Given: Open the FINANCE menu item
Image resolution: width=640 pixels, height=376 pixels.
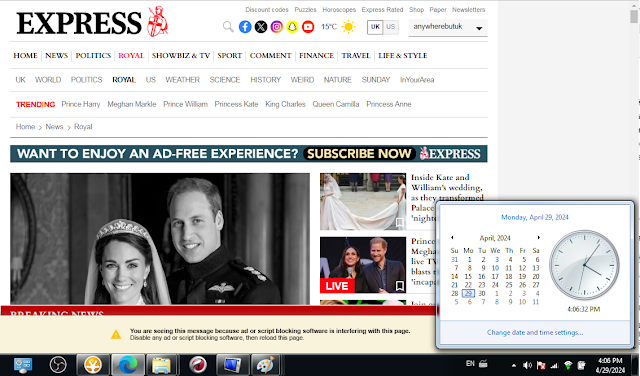Looking at the screenshot, I should (x=316, y=56).
